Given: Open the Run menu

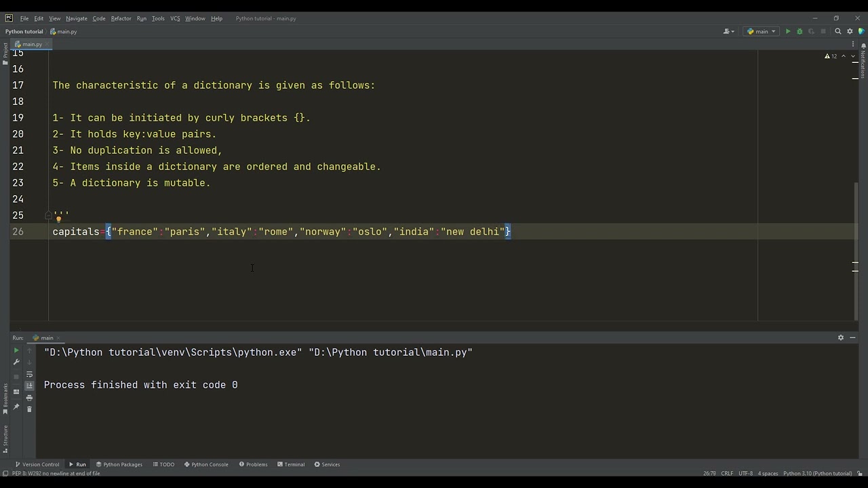Looking at the screenshot, I should point(142,18).
